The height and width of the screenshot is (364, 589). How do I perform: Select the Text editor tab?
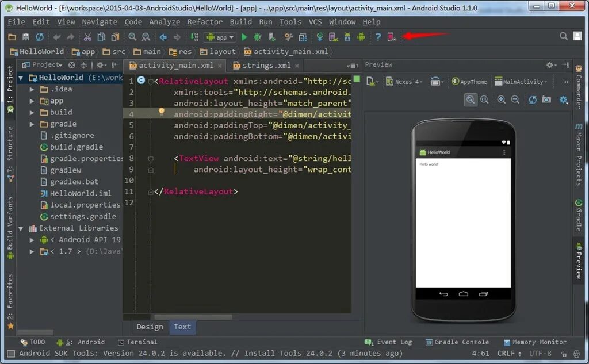click(x=182, y=327)
